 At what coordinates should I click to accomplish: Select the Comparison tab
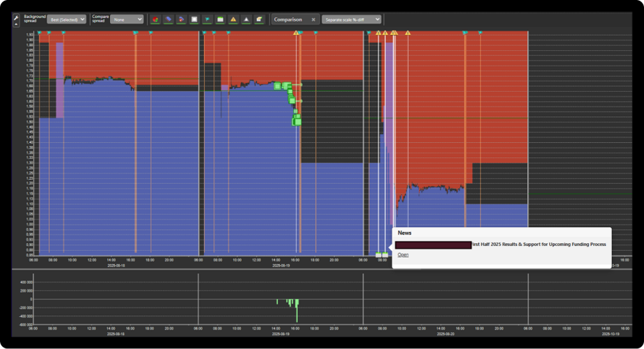coord(288,20)
